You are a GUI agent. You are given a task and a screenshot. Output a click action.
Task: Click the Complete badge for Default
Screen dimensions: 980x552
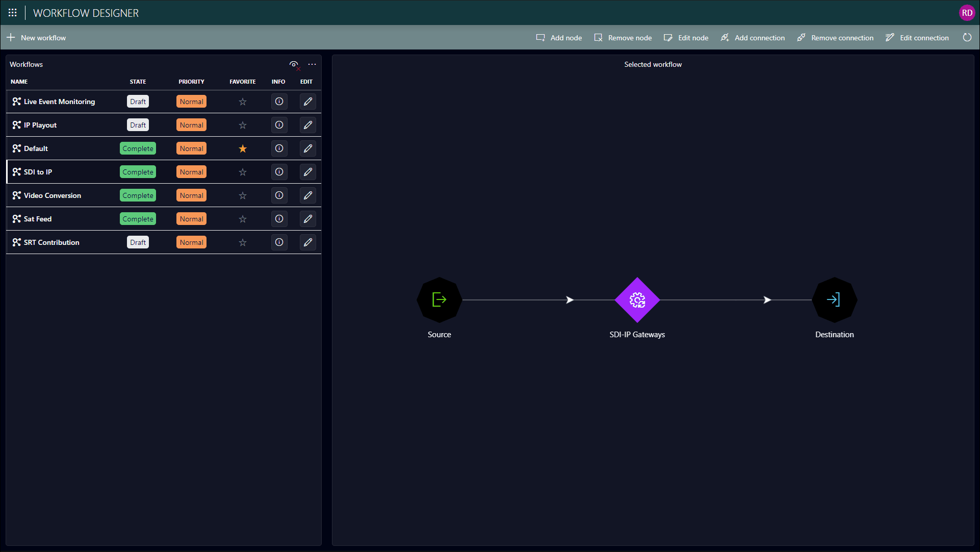click(x=138, y=148)
